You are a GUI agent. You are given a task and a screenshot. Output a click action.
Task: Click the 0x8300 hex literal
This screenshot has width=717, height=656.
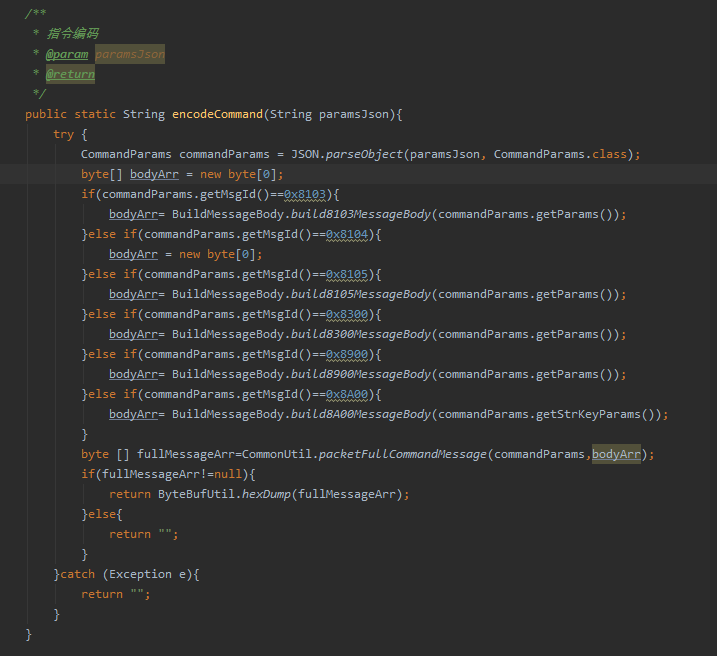click(x=348, y=314)
